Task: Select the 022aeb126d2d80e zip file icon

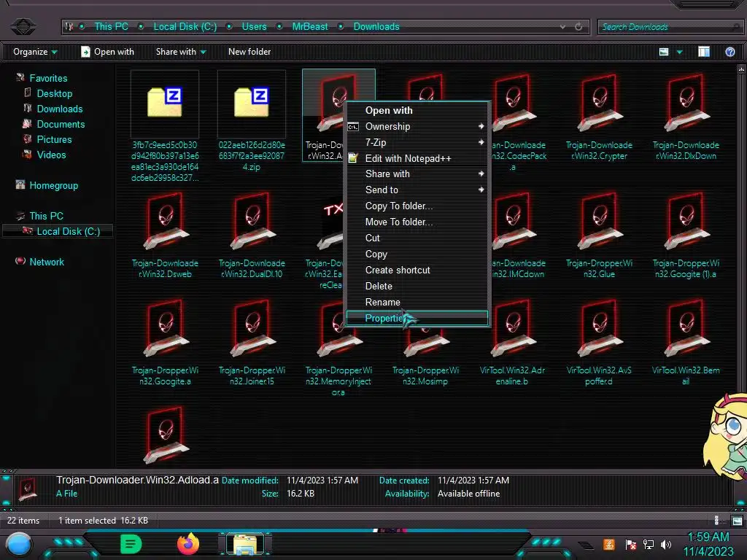Action: click(x=252, y=103)
